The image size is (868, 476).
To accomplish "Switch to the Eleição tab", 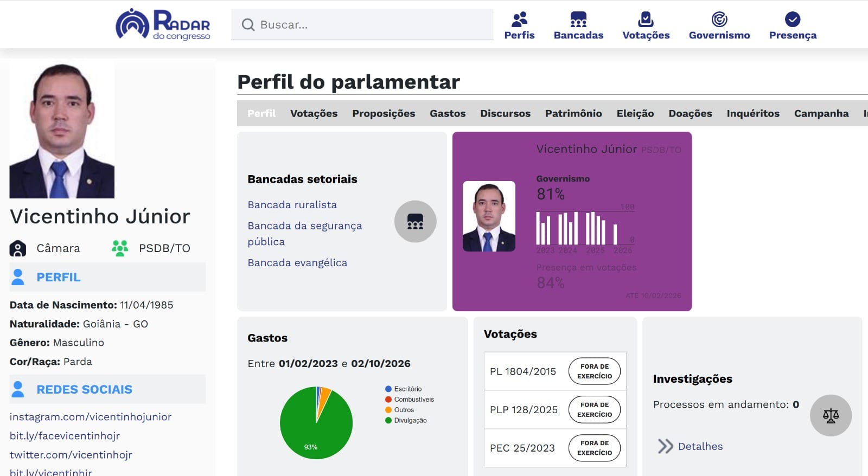I will point(635,113).
